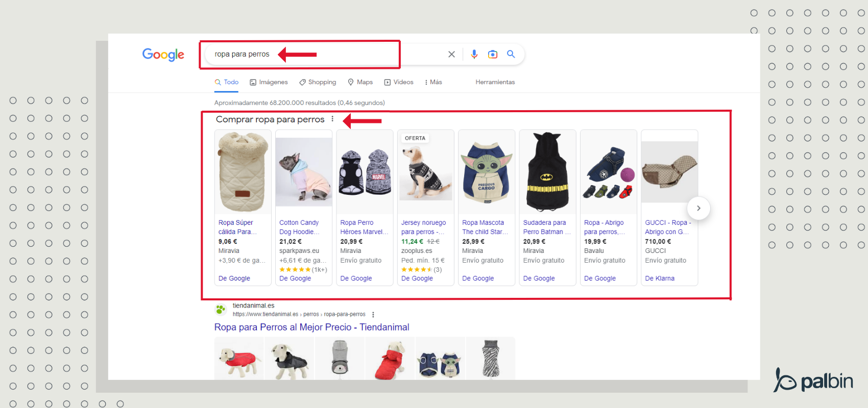Open Cotton Candy Dog Hoodie image
The height and width of the screenshot is (408, 868).
(304, 172)
